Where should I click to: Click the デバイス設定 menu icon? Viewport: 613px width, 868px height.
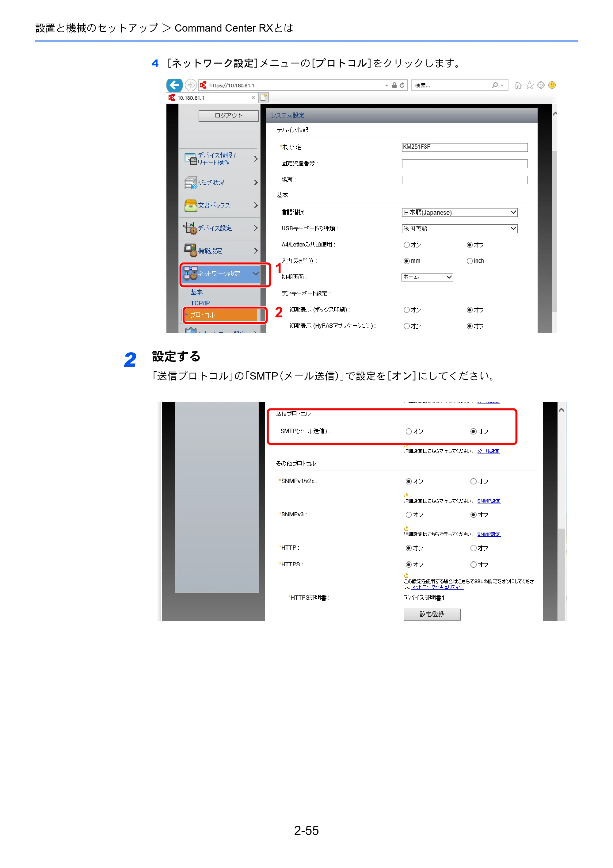(190, 228)
